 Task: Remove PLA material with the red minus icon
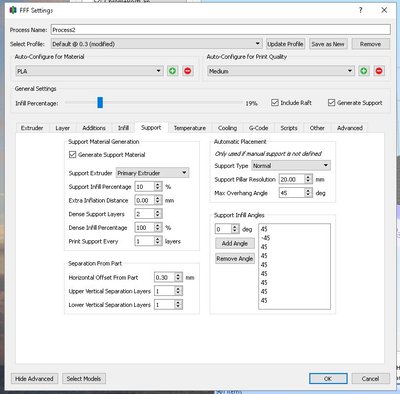click(188, 71)
